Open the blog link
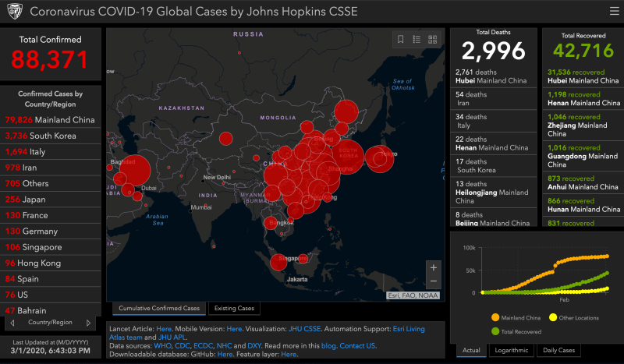Image resolution: width=624 pixels, height=364 pixels. point(328,346)
